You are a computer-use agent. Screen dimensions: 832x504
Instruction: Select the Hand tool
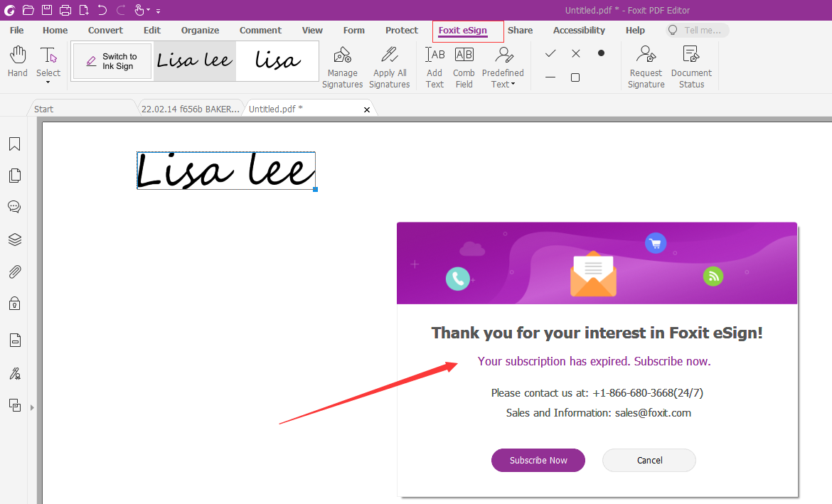tap(18, 61)
